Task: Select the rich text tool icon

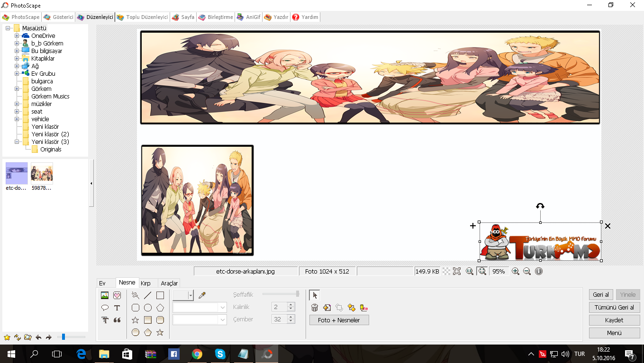Action: 105,320
